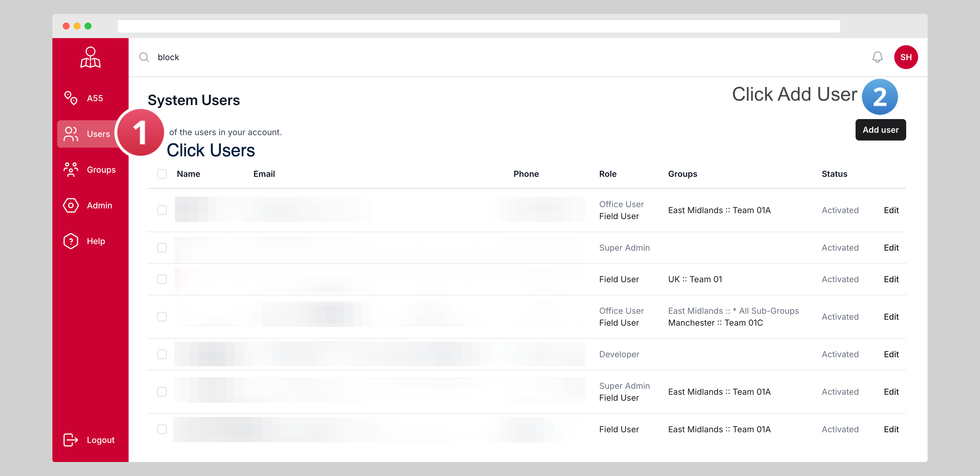This screenshot has width=980, height=476.
Task: Open the Groups section label
Action: [x=101, y=170]
